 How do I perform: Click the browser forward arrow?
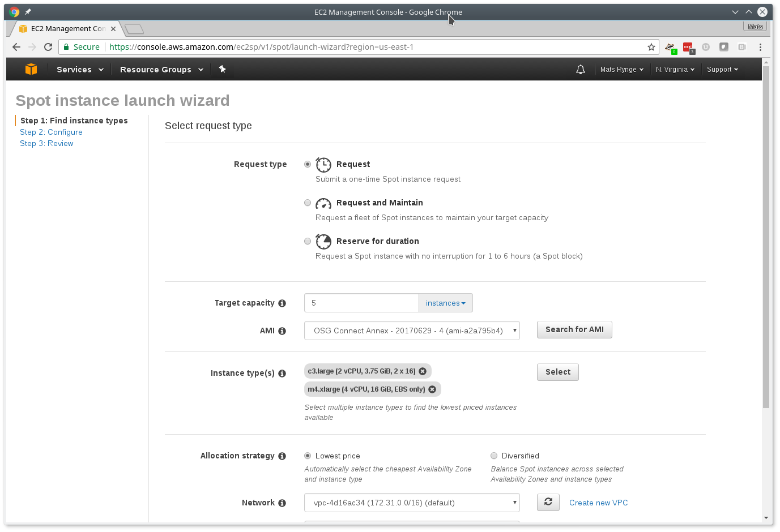(x=32, y=47)
